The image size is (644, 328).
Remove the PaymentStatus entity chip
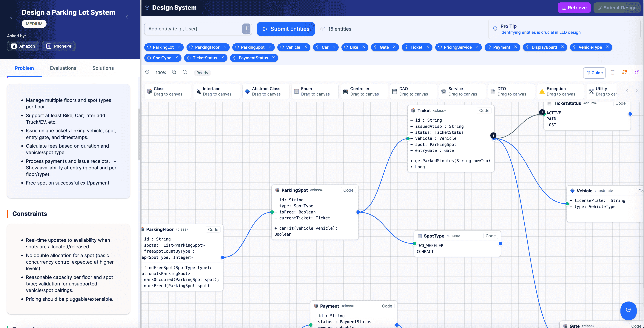point(273,58)
